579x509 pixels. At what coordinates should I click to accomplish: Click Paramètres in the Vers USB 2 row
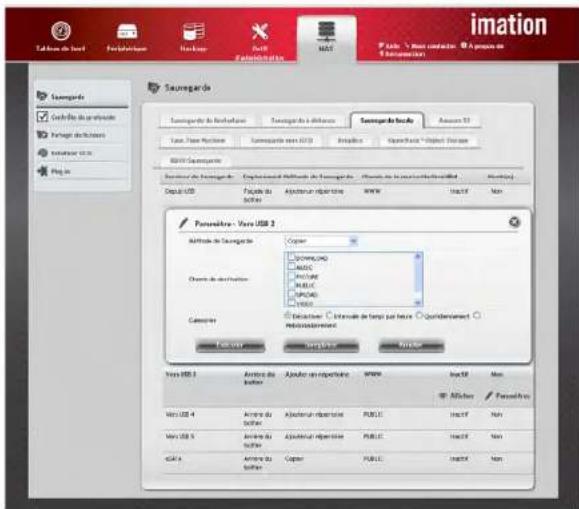[x=507, y=396]
